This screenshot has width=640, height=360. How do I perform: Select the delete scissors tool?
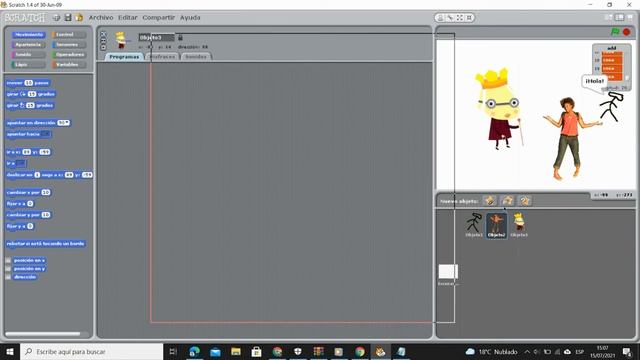450,18
